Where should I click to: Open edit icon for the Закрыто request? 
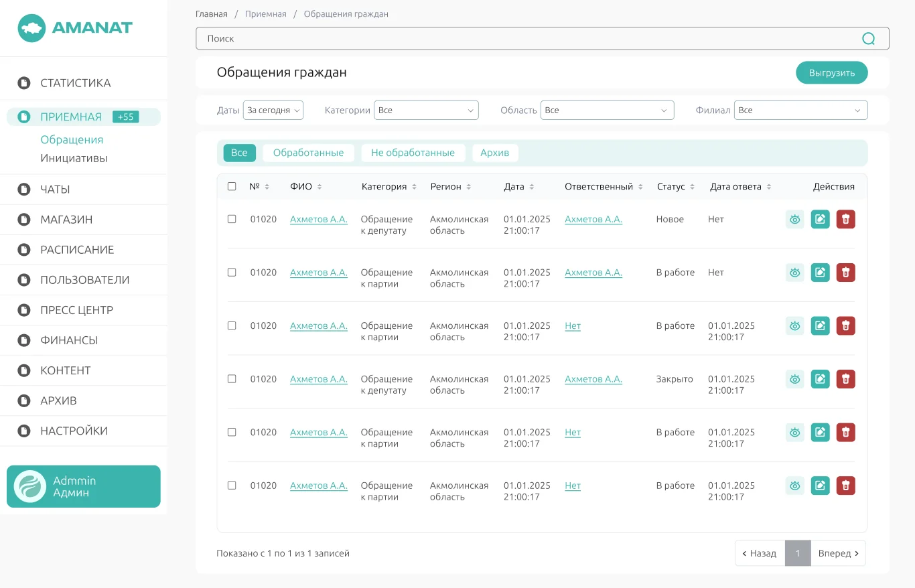pos(821,379)
